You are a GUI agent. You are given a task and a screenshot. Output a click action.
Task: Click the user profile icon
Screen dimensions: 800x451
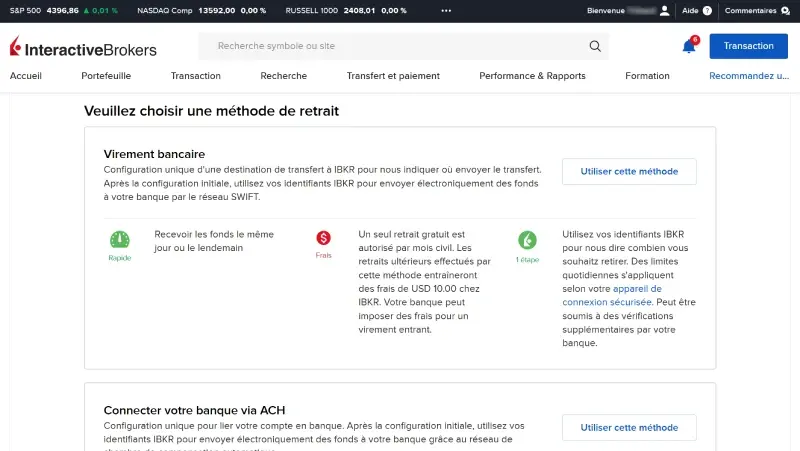[664, 11]
